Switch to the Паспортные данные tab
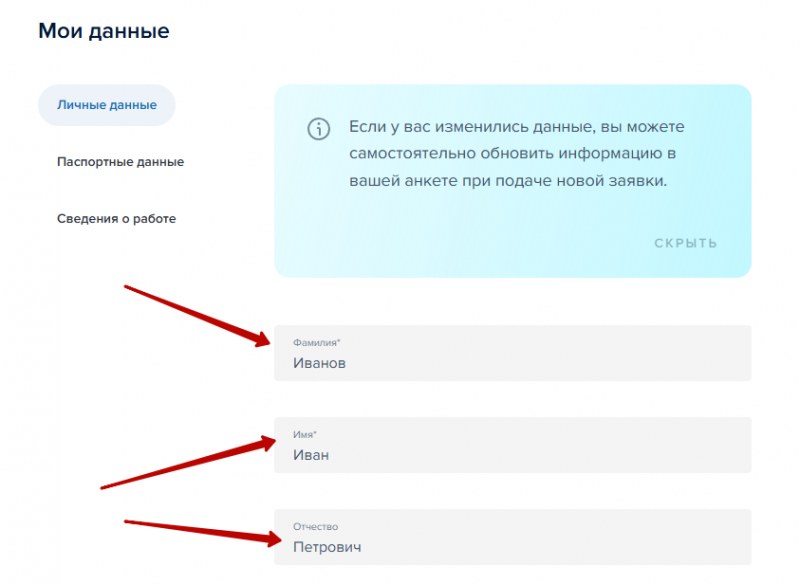 pos(120,161)
